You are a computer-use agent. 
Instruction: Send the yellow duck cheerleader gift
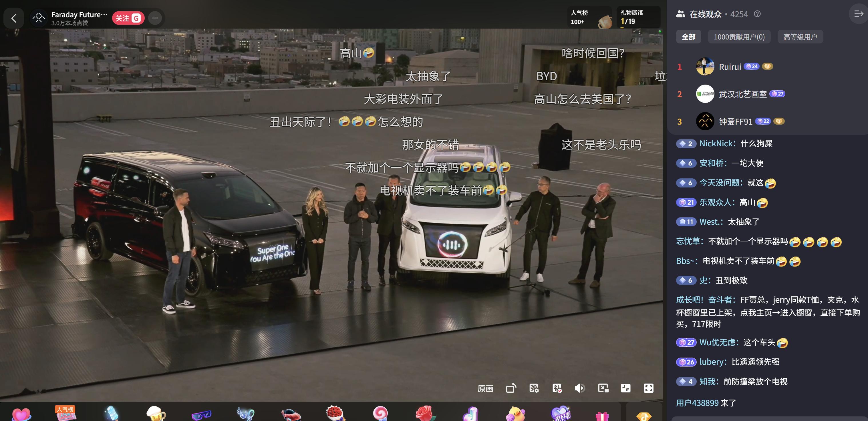point(516,414)
